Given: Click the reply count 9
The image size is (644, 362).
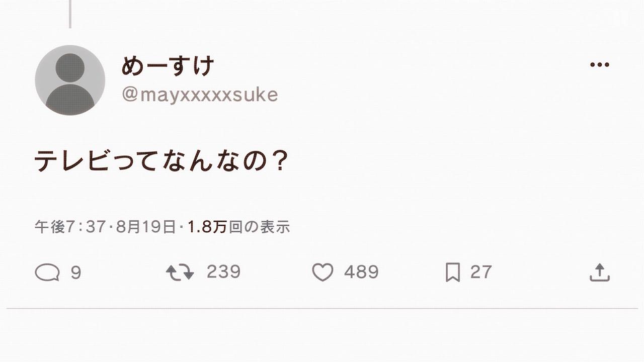Looking at the screenshot, I should coord(75,273).
